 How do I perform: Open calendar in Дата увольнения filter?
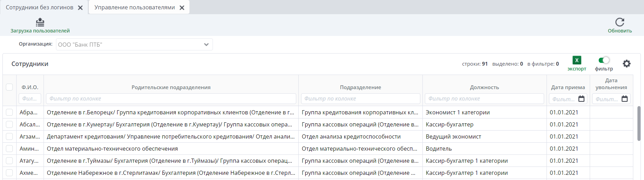(625, 99)
